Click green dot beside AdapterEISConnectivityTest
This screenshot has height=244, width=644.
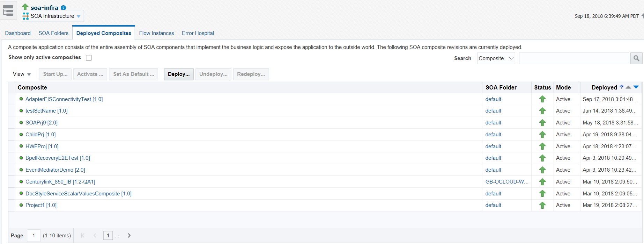pos(21,99)
